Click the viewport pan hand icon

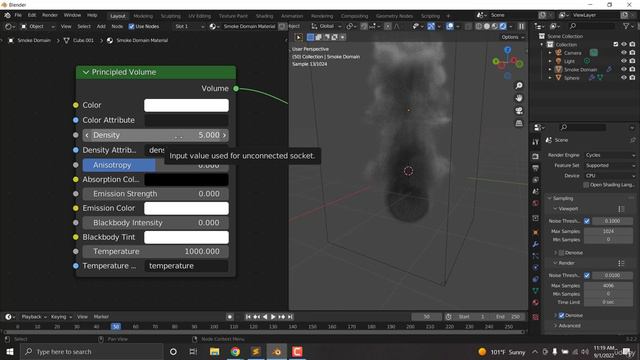pos(519,98)
